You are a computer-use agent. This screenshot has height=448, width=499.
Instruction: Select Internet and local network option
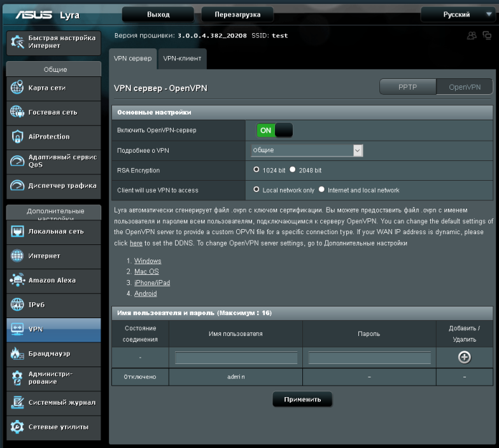coord(321,190)
